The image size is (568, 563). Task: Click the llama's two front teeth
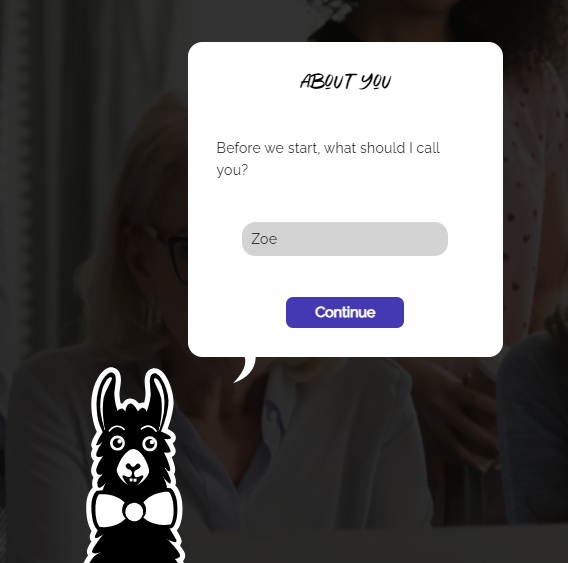(x=133, y=480)
